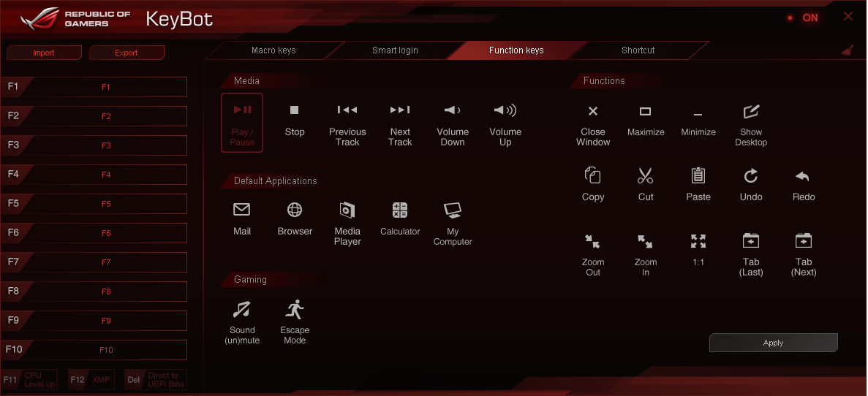Image resolution: width=868 pixels, height=396 pixels.
Task: Select the Close Window function
Action: coord(593,125)
